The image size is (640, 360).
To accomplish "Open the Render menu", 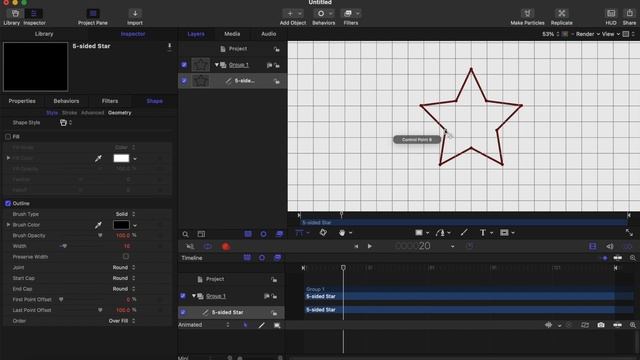I will coord(587,34).
